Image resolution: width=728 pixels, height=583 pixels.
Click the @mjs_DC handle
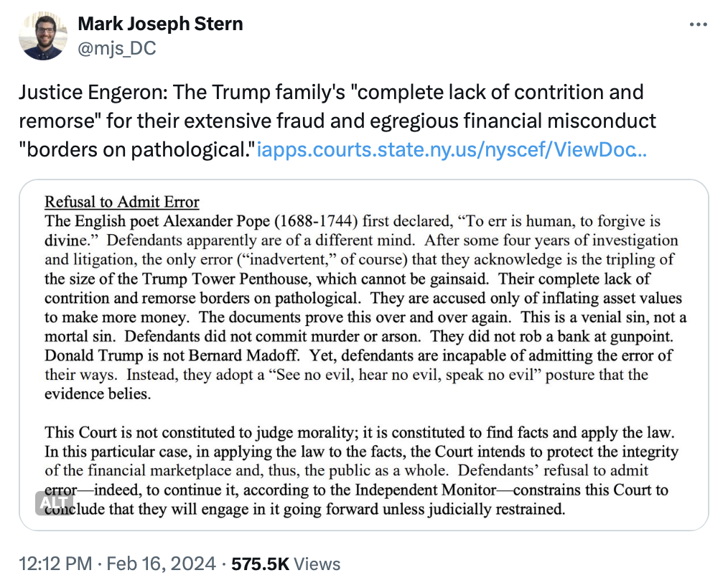pos(116,48)
